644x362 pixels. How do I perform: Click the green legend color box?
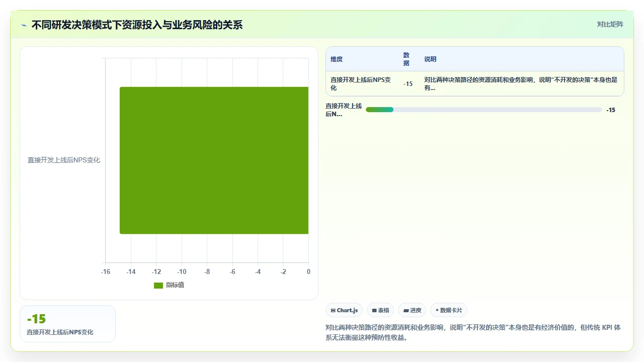coord(158,286)
